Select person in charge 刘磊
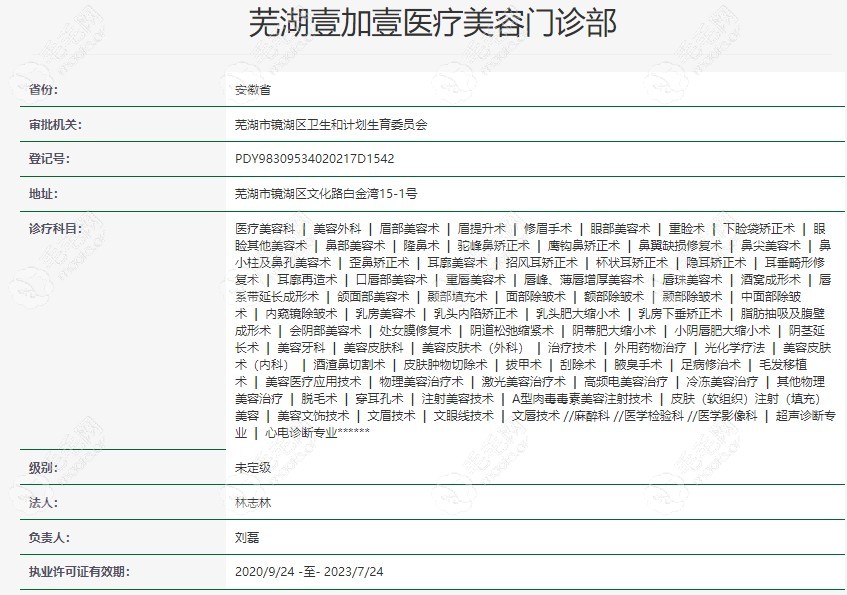The image size is (847, 595). click(247, 538)
